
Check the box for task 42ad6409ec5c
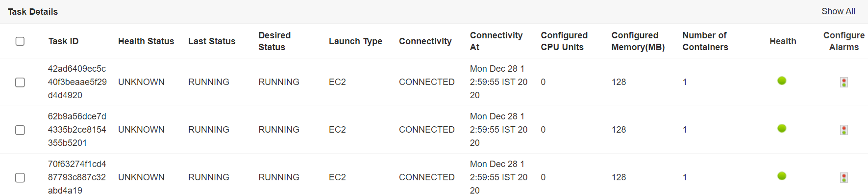(20, 82)
